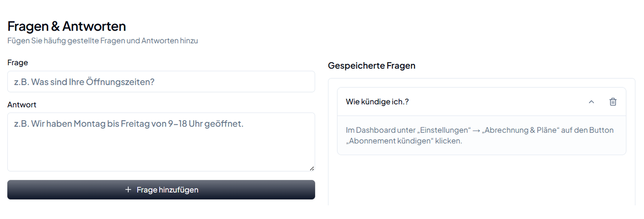Screen dimensions: 644x219
Task: Click the Antwort textarea resize handle
Action: 312,168
